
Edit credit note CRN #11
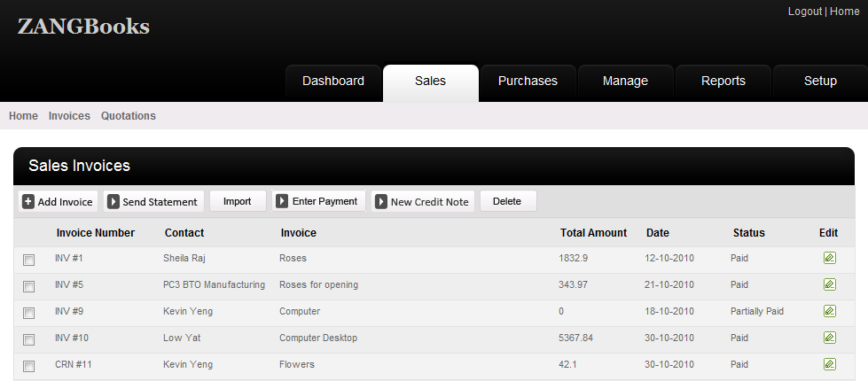829,364
